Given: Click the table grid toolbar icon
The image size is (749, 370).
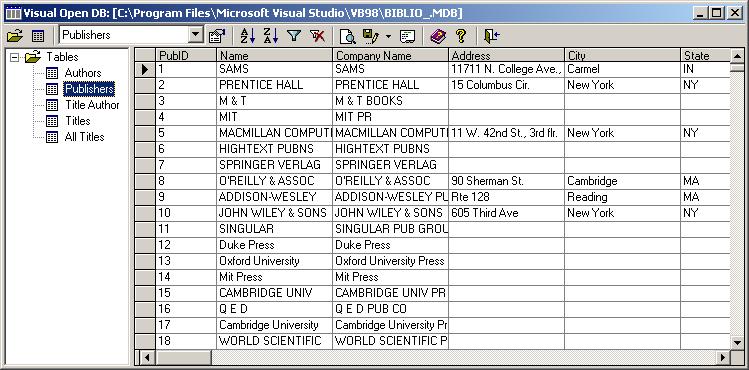Looking at the screenshot, I should (38, 35).
